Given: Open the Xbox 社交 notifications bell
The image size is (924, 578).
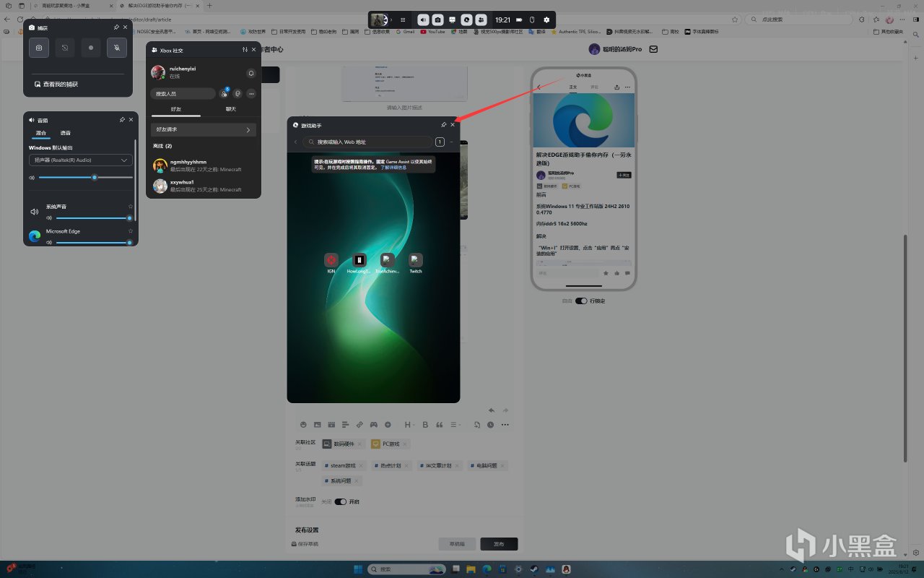Looking at the screenshot, I should (x=250, y=73).
